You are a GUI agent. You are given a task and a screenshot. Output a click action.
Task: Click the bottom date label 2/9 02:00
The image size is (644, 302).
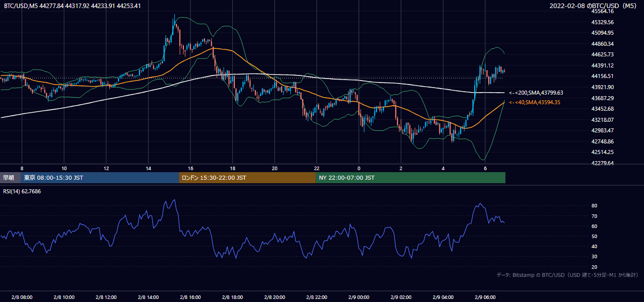(x=401, y=297)
